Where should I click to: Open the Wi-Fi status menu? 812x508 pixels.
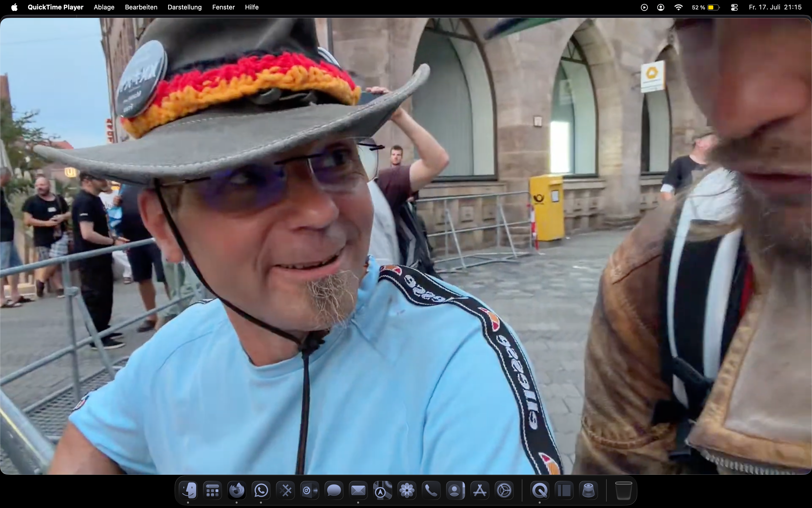(x=678, y=7)
